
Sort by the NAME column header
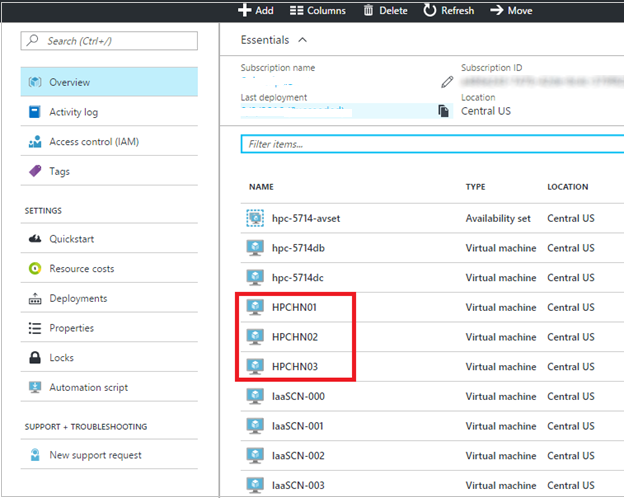261,187
